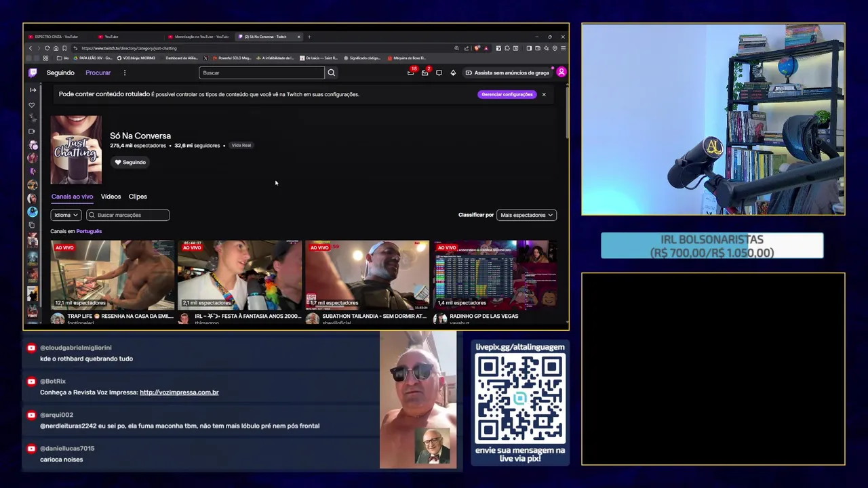Click the TRAP LIFE stream title text

[x=120, y=316]
